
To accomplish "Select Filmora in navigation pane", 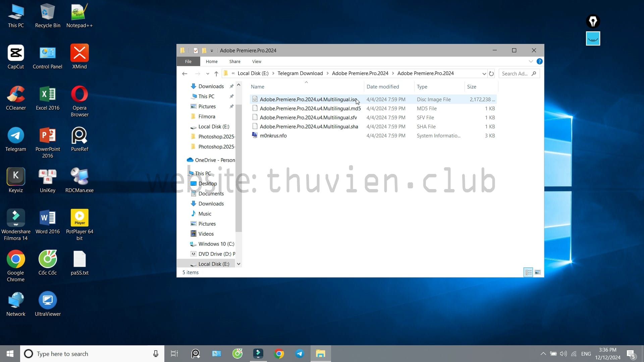I will 207,116.
